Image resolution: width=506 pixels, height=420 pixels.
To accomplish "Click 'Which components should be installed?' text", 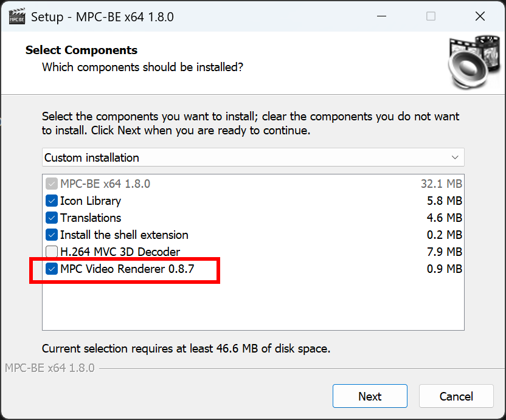I will pos(143,67).
